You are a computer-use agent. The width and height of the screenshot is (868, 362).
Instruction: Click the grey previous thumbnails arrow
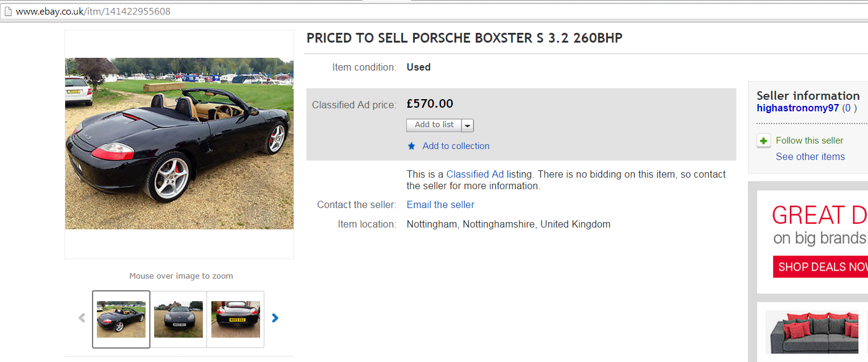pos(82,318)
